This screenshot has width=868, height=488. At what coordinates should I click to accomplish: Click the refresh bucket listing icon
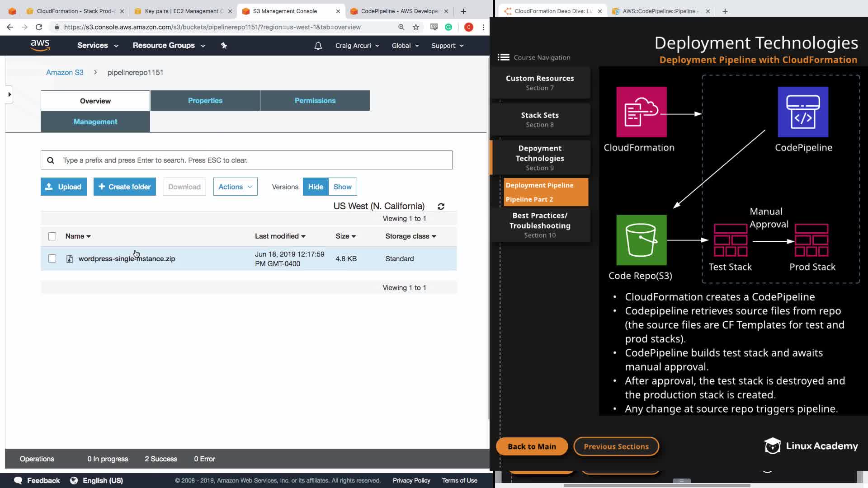(441, 206)
